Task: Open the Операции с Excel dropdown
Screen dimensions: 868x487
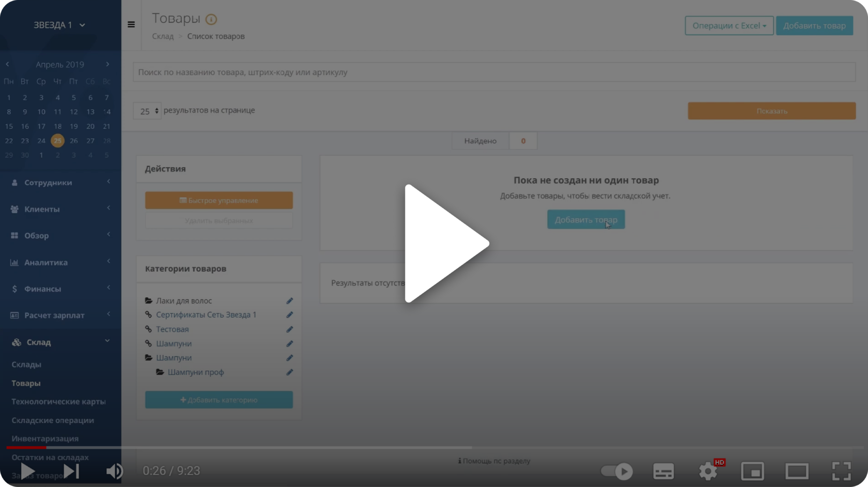Action: (729, 25)
